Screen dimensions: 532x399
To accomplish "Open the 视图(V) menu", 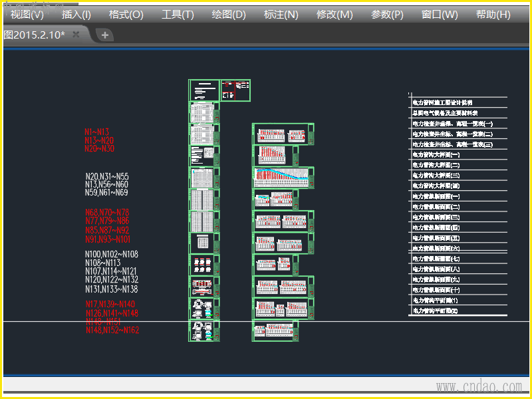I will pyautogui.click(x=27, y=15).
